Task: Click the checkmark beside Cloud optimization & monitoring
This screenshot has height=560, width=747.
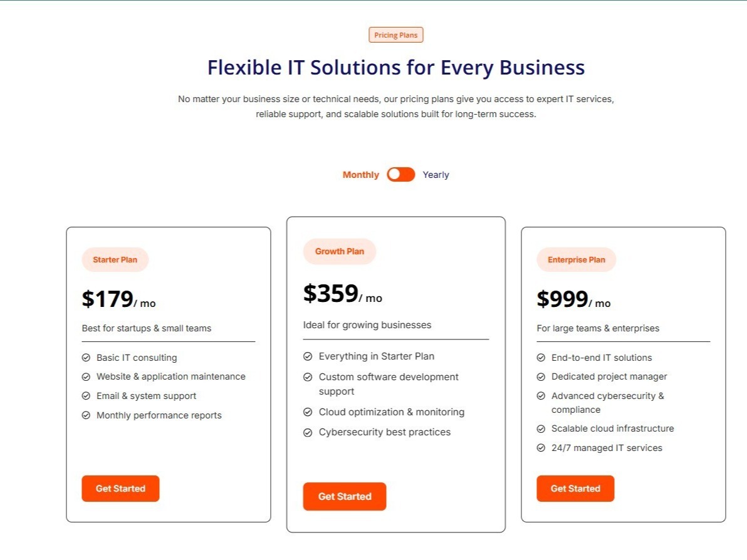Action: coord(307,412)
